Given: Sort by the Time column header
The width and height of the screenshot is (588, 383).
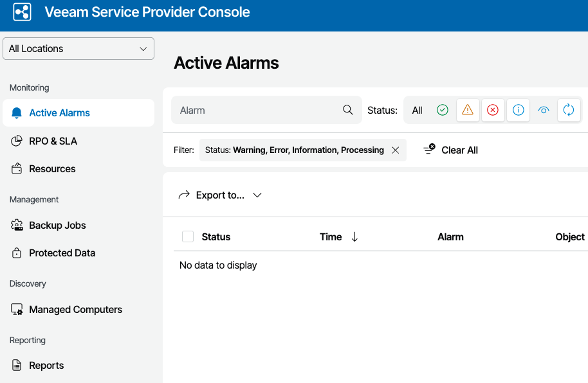Looking at the screenshot, I should pyautogui.click(x=331, y=237).
